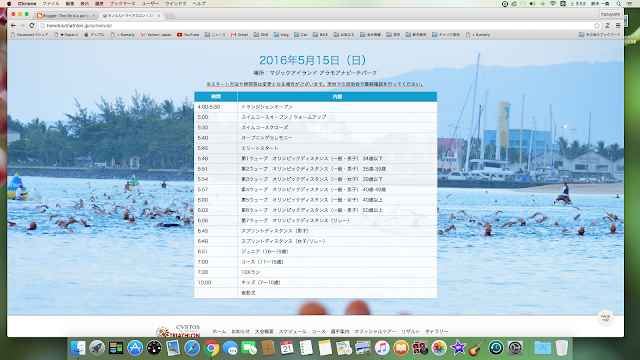Open a new tab button
The image size is (640, 360).
(170, 16)
